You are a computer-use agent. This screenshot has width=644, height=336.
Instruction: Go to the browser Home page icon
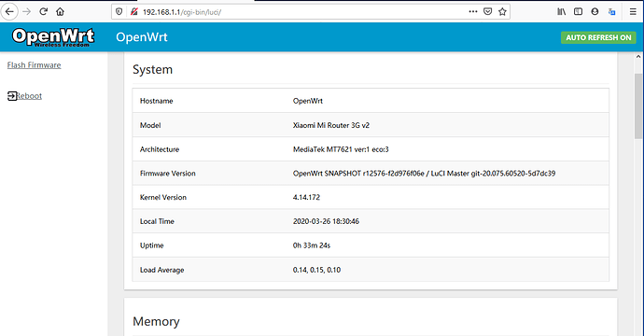click(60, 11)
